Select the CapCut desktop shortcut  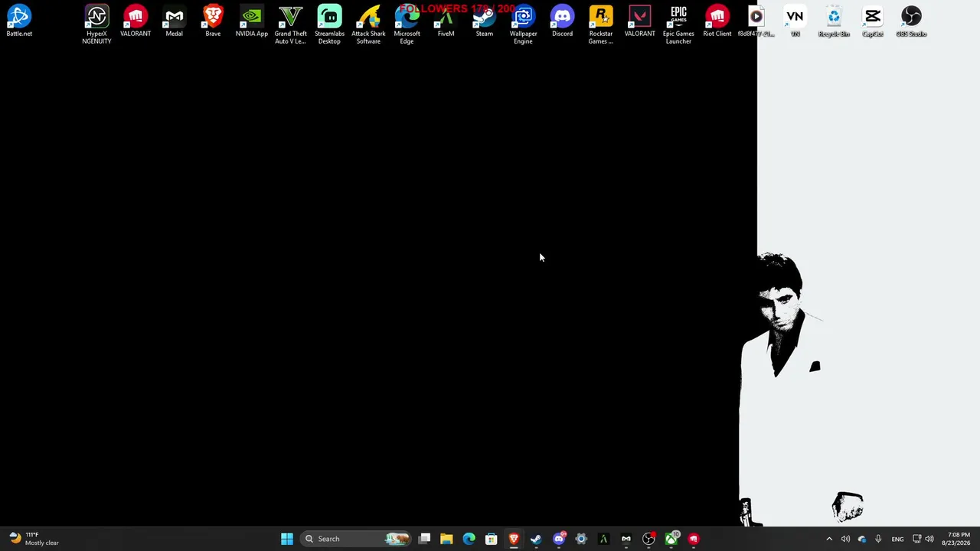873,21
